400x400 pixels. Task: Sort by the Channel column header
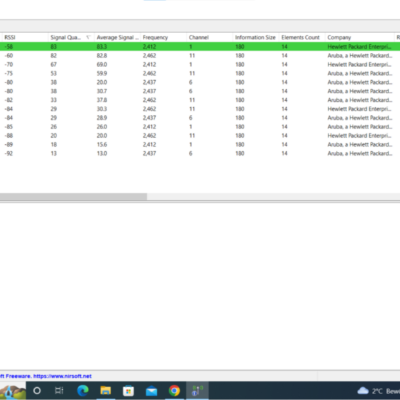pyautogui.click(x=209, y=37)
